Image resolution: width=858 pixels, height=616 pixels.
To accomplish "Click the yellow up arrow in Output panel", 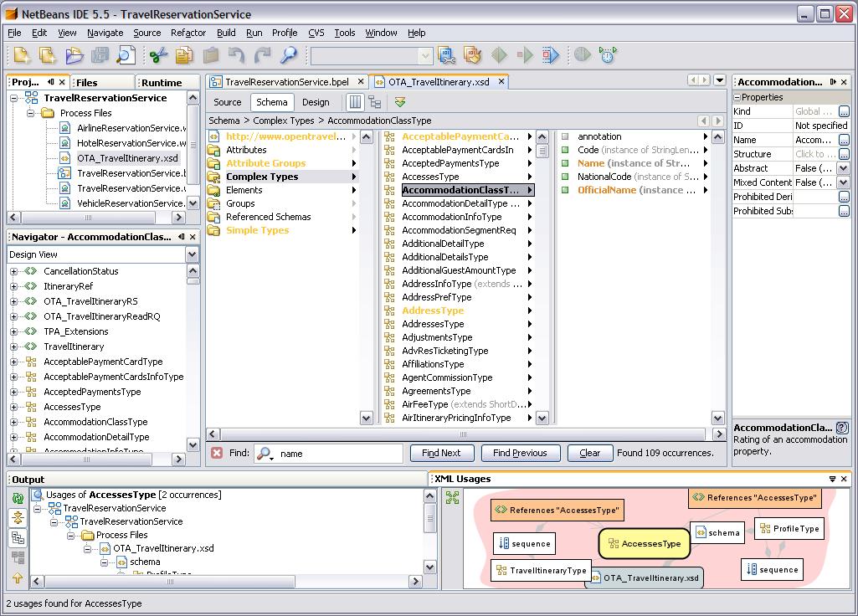I will [x=18, y=577].
